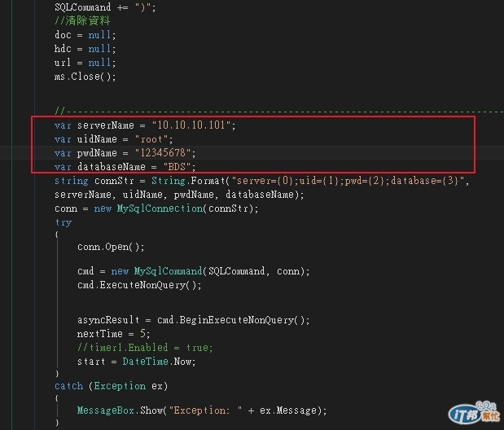The image size is (504, 430).
Task: Click the MySqlConnection class name
Action: pos(160,208)
